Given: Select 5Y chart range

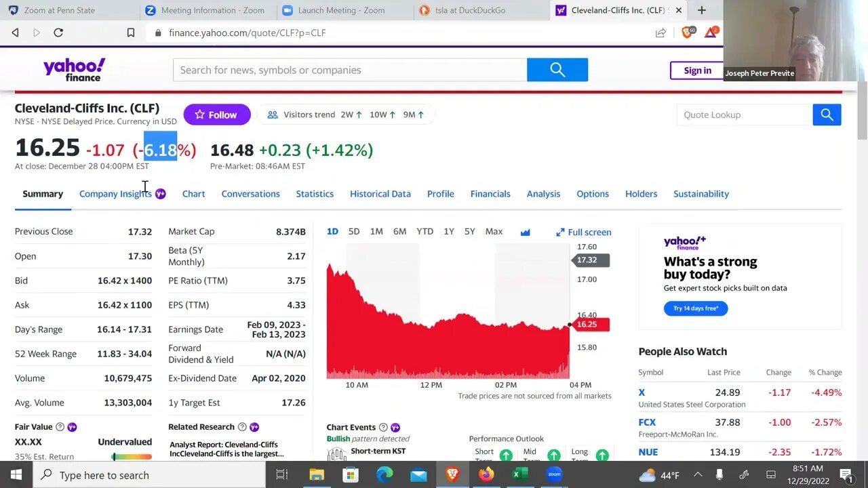Looking at the screenshot, I should (x=469, y=232).
